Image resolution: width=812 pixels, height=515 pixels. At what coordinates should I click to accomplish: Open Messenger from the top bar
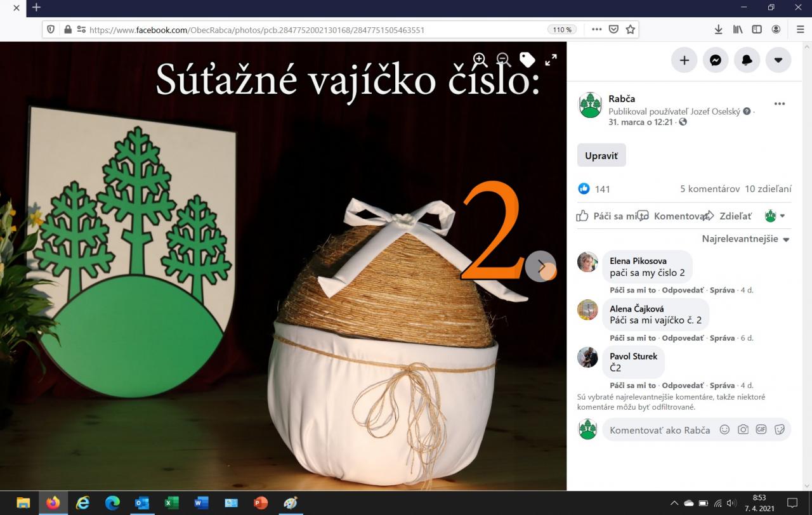point(715,60)
